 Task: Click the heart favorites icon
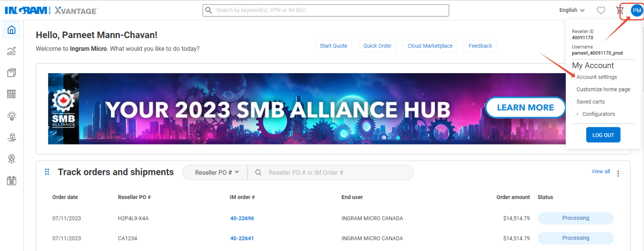point(601,10)
